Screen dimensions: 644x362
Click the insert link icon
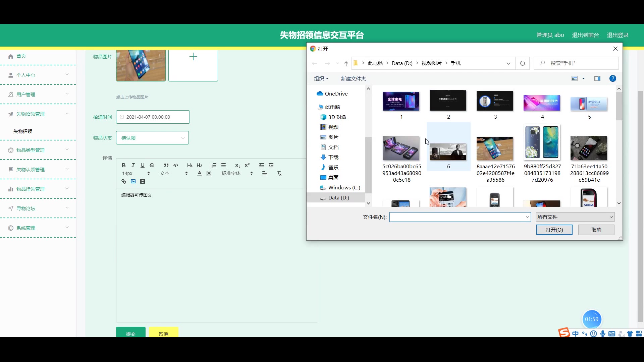pos(124,181)
